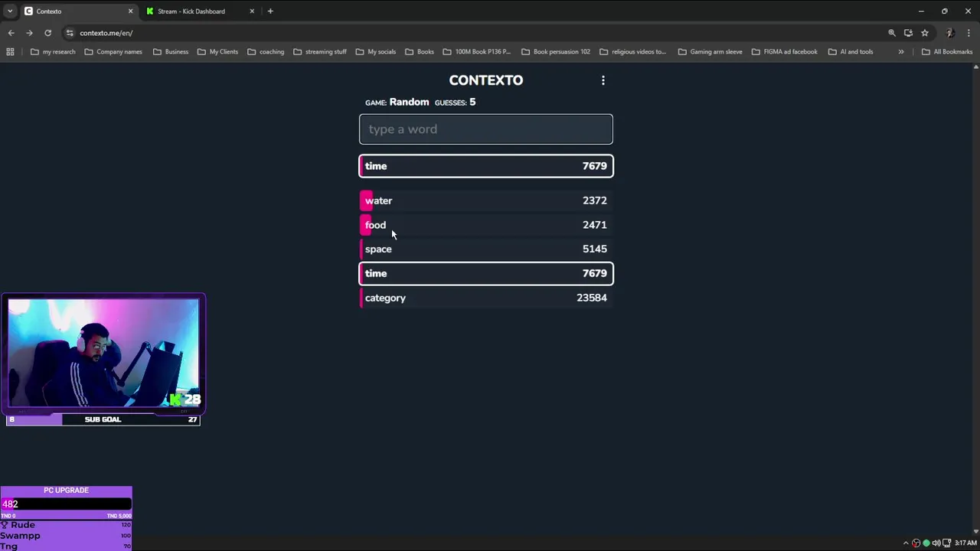980x551 pixels.
Task: Open 'religious videos to...' bookmark folder
Action: (x=633, y=52)
